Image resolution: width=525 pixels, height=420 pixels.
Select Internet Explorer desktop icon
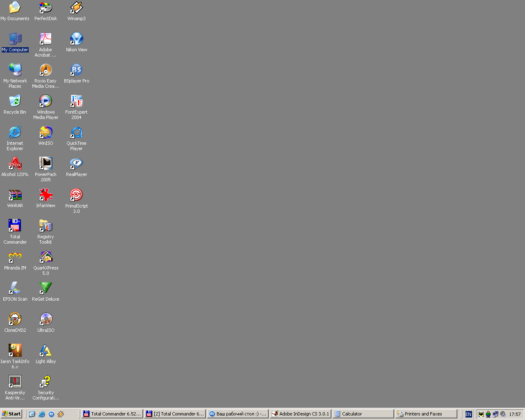click(15, 138)
